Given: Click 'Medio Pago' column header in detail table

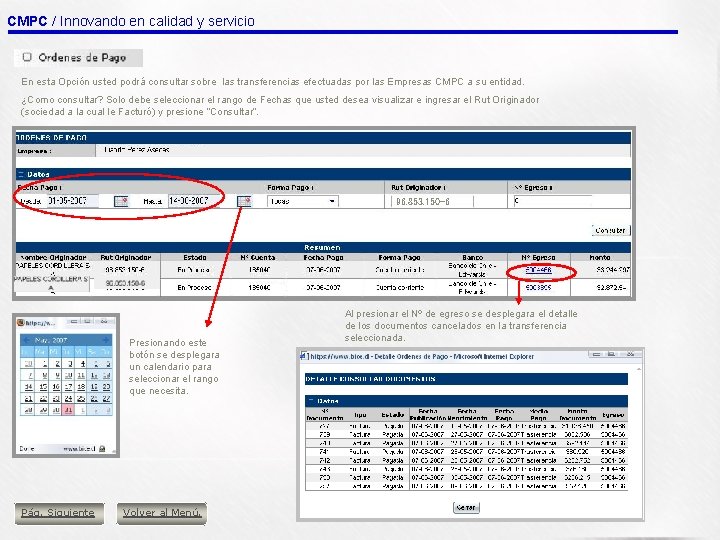Looking at the screenshot, I should tap(539, 415).
